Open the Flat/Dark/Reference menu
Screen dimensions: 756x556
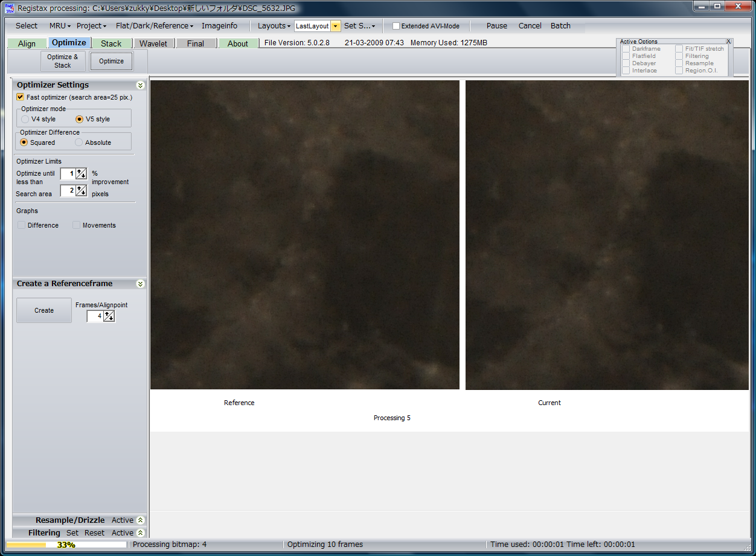pyautogui.click(x=155, y=26)
